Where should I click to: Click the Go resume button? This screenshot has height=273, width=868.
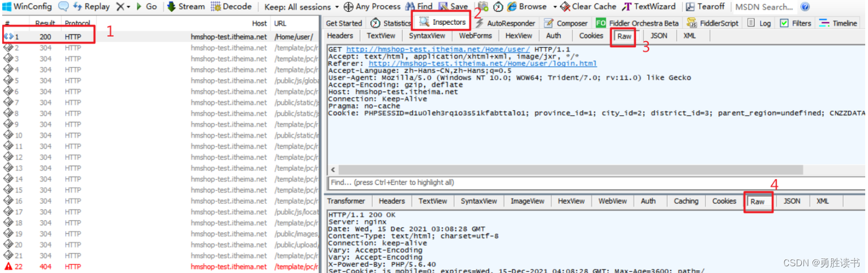tap(146, 7)
